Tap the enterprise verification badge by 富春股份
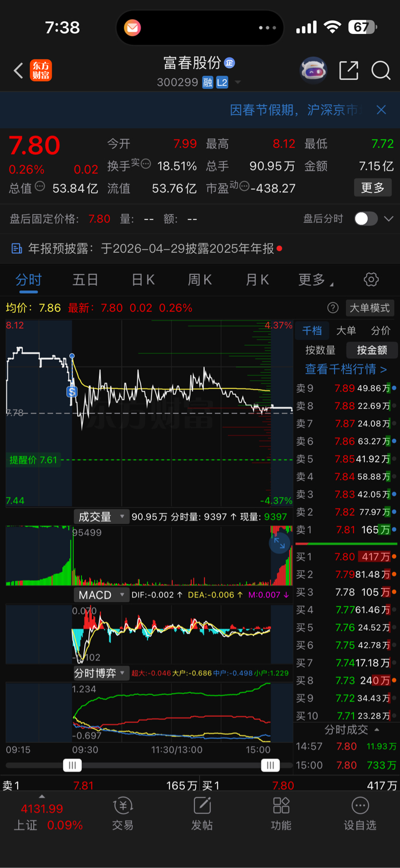 point(230,63)
